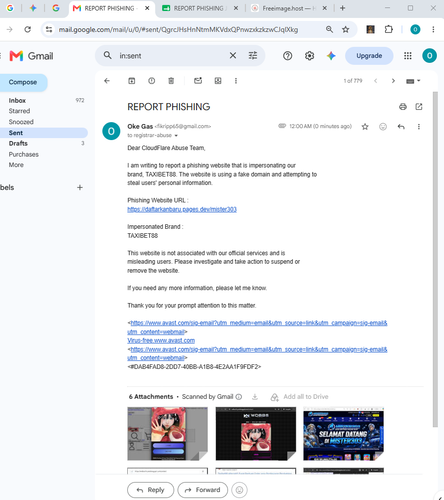
Task: Open the Chrome profile avatar
Action: coord(415,29)
